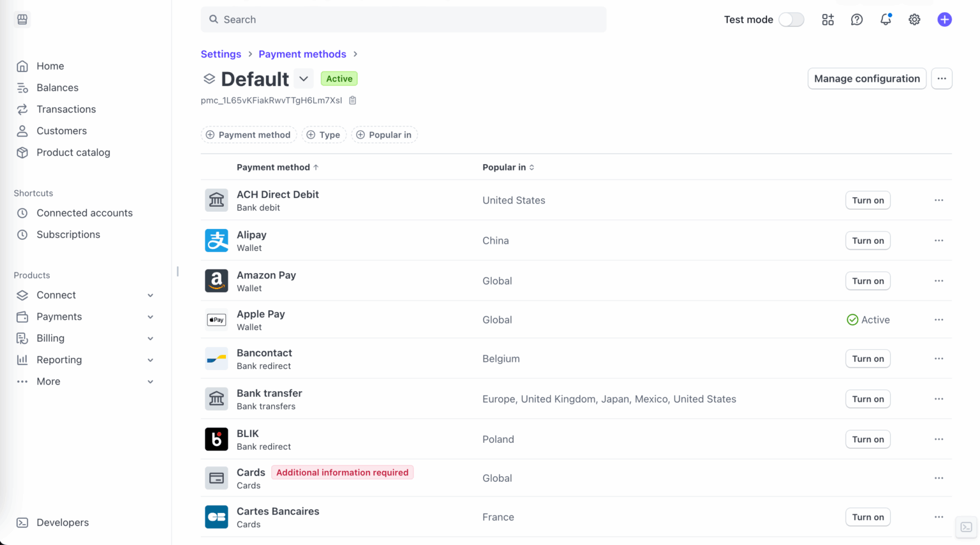Click the keyboard shortcut icon at bottom right

[x=966, y=528]
